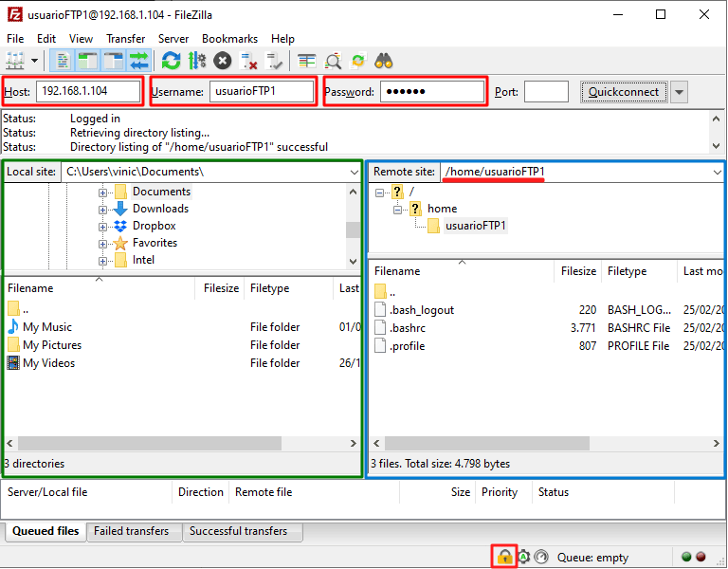Toggle transfer queue display
The width and height of the screenshot is (728, 569).
(x=138, y=61)
